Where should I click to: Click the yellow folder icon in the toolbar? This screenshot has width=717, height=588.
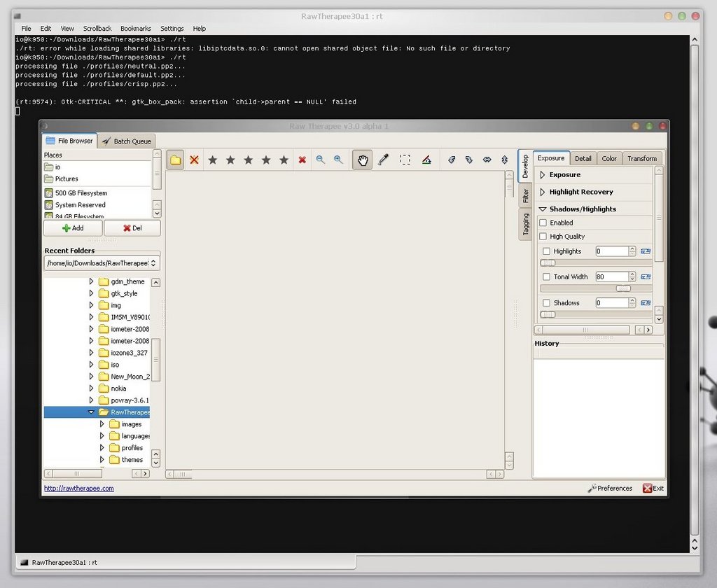tap(175, 160)
